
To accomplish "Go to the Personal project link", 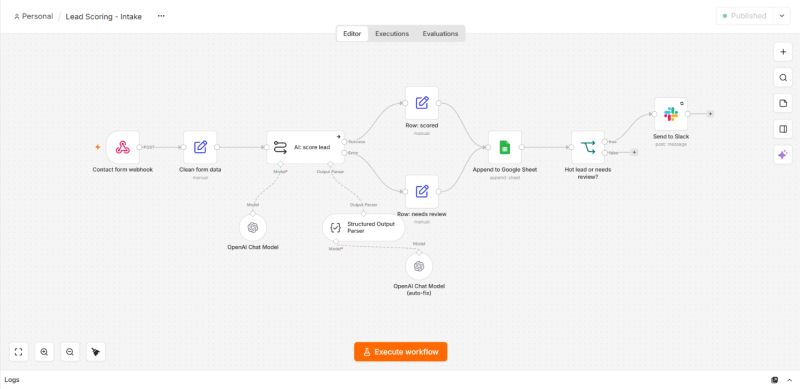I will tap(34, 16).
